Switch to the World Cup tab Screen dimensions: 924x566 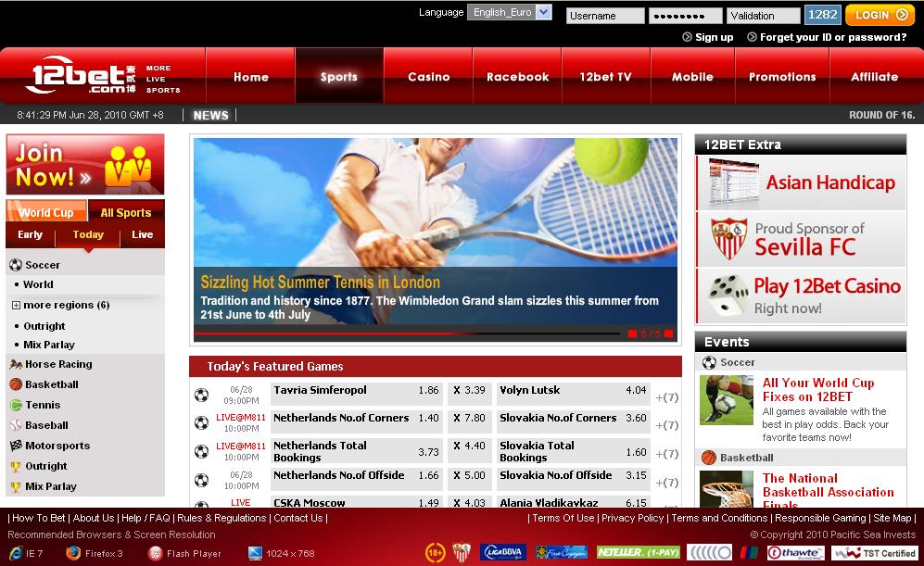46,212
